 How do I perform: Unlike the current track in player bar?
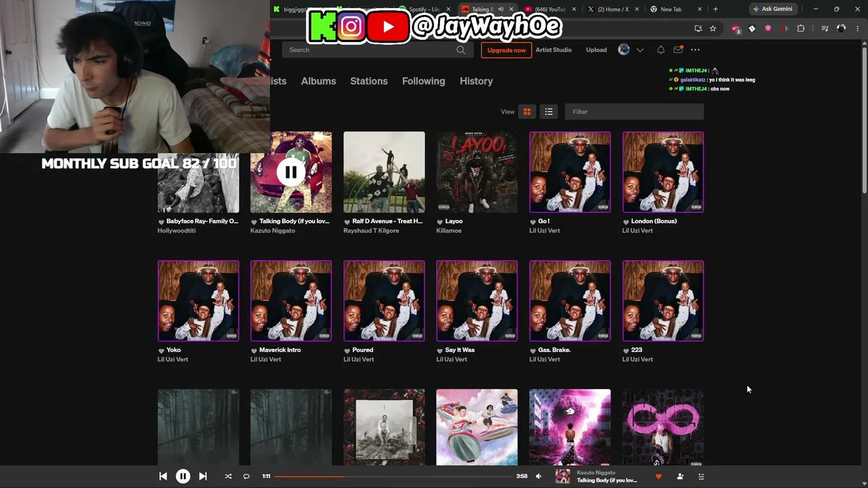pos(658,476)
